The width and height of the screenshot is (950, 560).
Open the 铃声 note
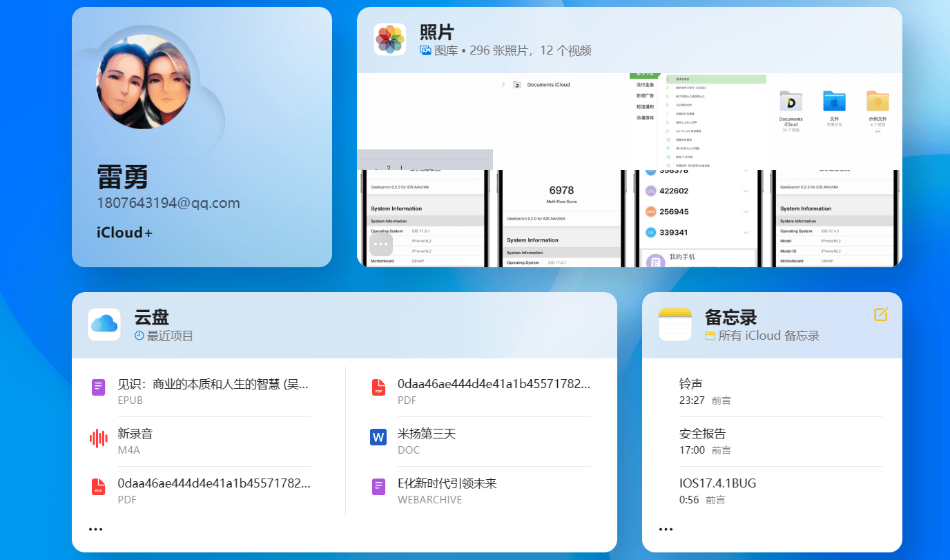pyautogui.click(x=781, y=392)
